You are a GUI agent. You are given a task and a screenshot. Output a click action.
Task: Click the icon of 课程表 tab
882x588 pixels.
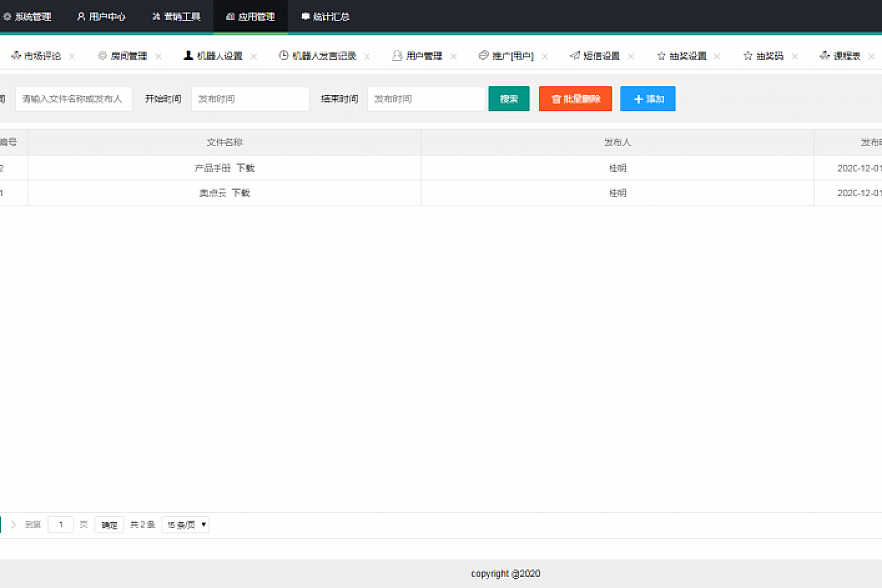(x=824, y=55)
